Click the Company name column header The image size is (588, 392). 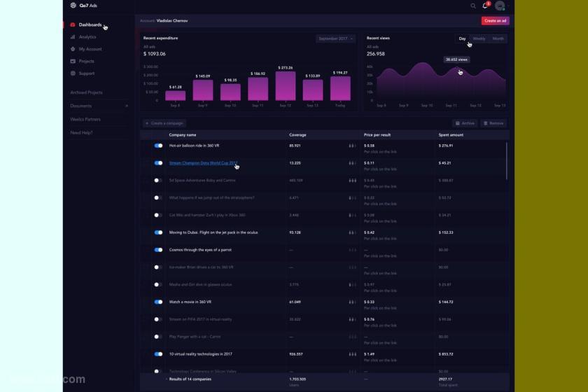(183, 134)
